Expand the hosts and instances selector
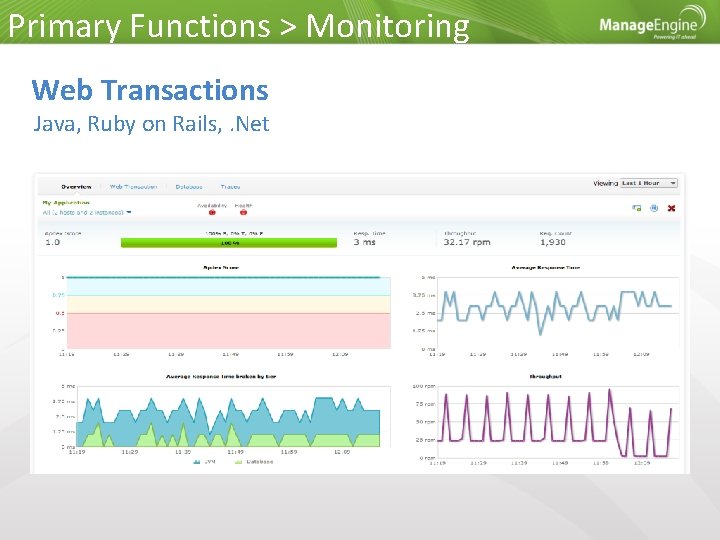This screenshot has height=540, width=720. [87, 212]
